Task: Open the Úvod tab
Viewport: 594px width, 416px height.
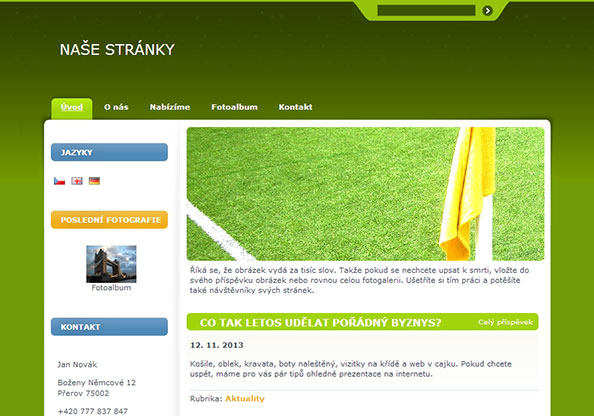Action: click(x=72, y=107)
